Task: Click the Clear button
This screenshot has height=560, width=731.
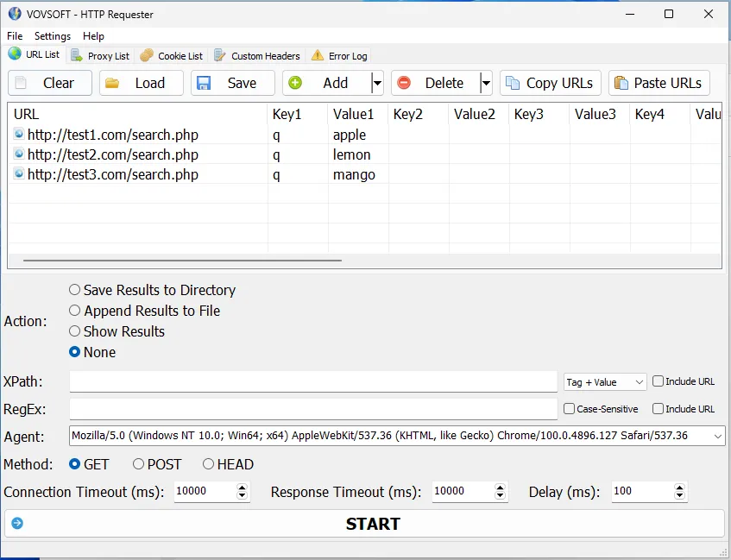Action: pyautogui.click(x=50, y=83)
